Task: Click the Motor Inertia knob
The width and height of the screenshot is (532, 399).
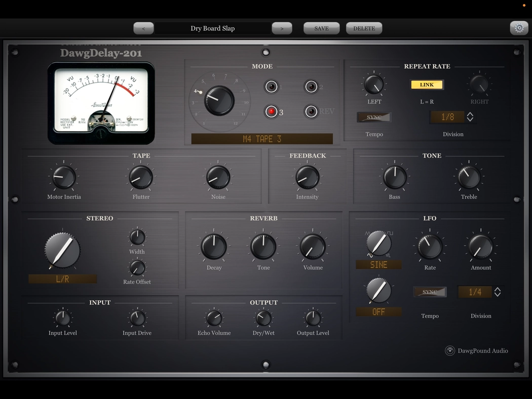Action: coord(64,177)
